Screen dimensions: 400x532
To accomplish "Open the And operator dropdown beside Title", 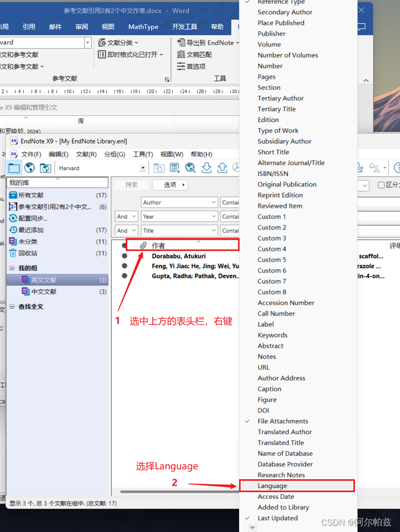I will point(134,231).
